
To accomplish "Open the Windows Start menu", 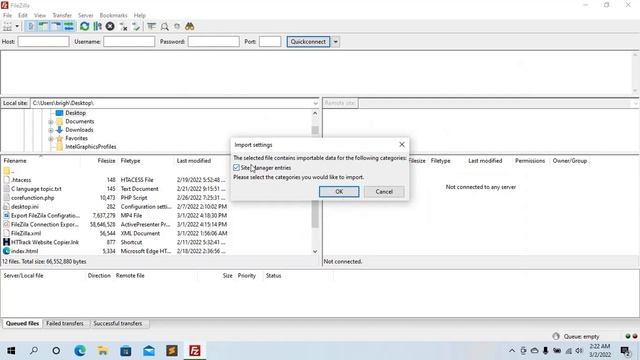I will (11, 351).
